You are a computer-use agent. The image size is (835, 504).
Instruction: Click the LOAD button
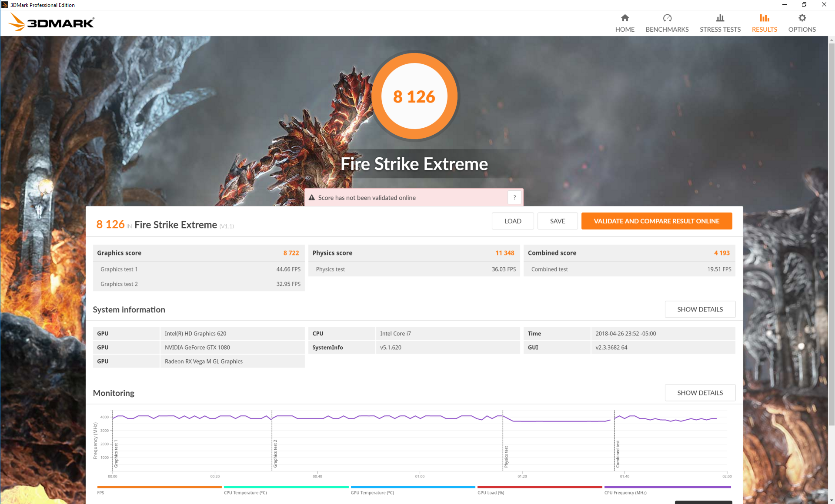point(512,221)
